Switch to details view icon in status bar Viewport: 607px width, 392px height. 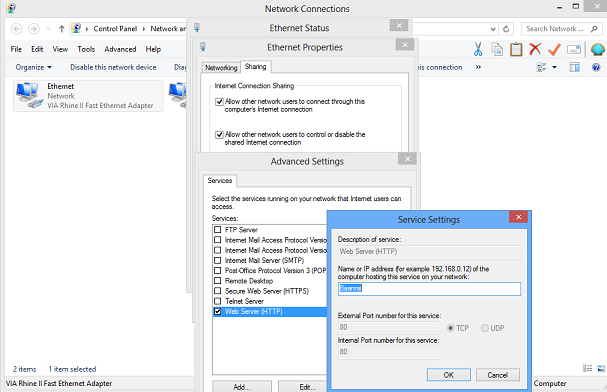coord(587,368)
